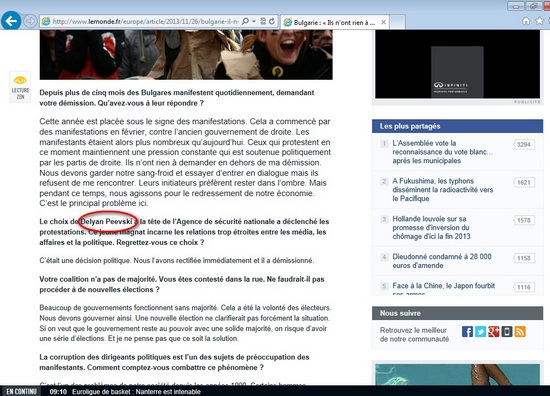Open favorites star icon
The image size is (550, 396).
[x=539, y=21]
